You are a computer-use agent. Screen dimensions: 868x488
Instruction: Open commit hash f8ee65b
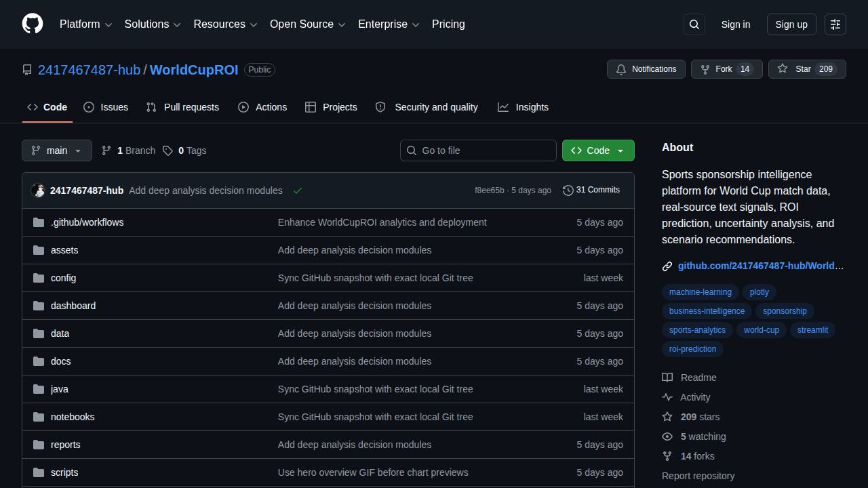(490, 190)
